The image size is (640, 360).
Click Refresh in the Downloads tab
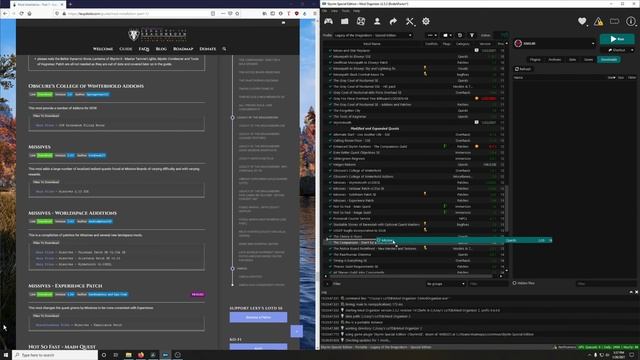coord(523,69)
